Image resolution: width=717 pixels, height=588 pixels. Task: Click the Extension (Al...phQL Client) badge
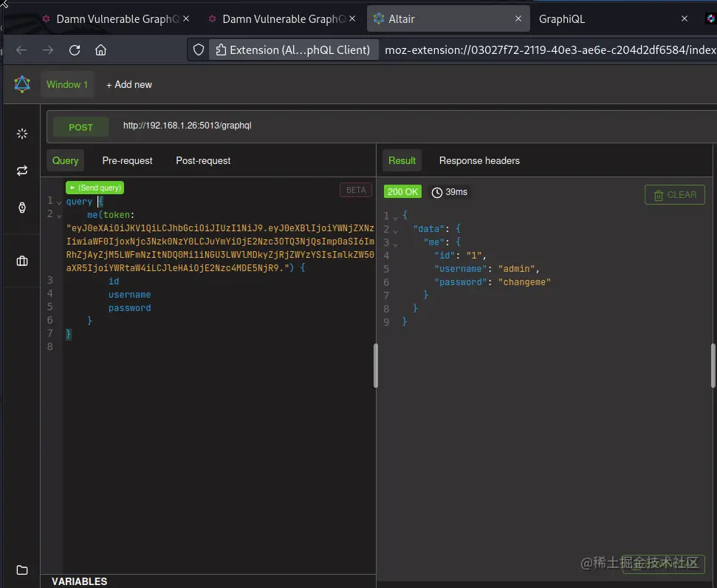294,49
